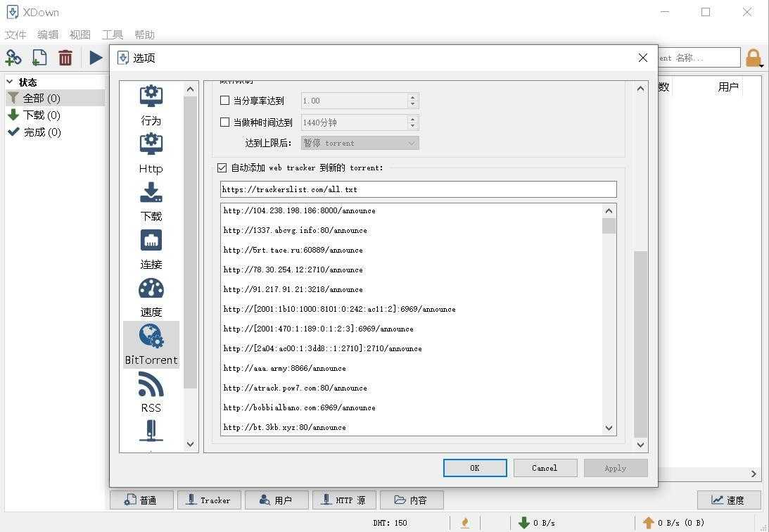Click the add new download link icon
The height and width of the screenshot is (532, 769).
[x=14, y=58]
